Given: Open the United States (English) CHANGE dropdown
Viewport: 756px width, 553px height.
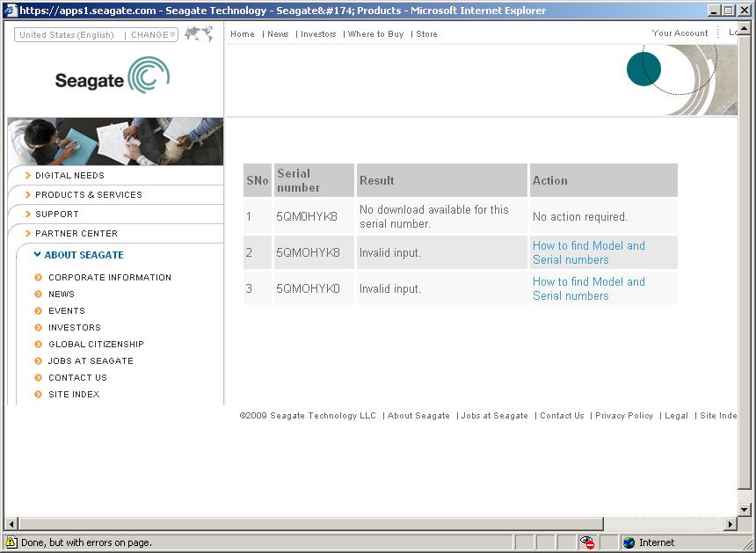Looking at the screenshot, I should (97, 34).
